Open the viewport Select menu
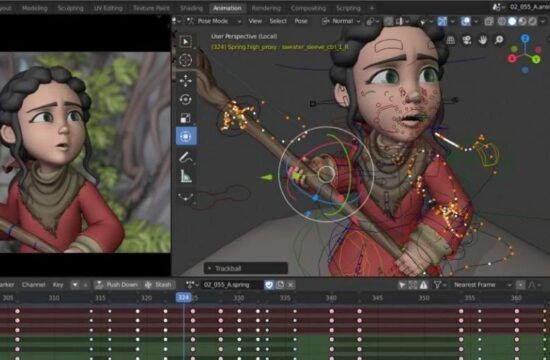The image size is (550, 360). click(x=278, y=21)
